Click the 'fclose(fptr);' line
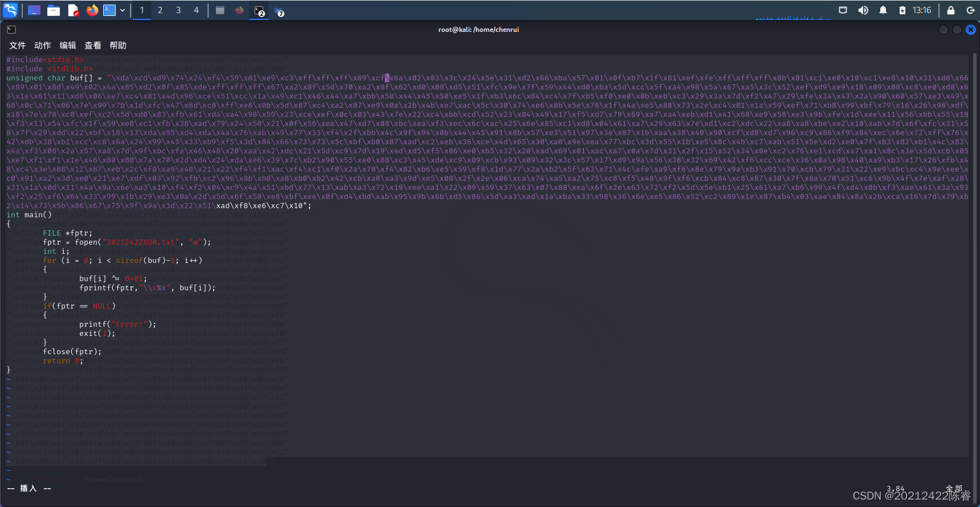Viewport: 980px width, 507px height. pos(72,351)
